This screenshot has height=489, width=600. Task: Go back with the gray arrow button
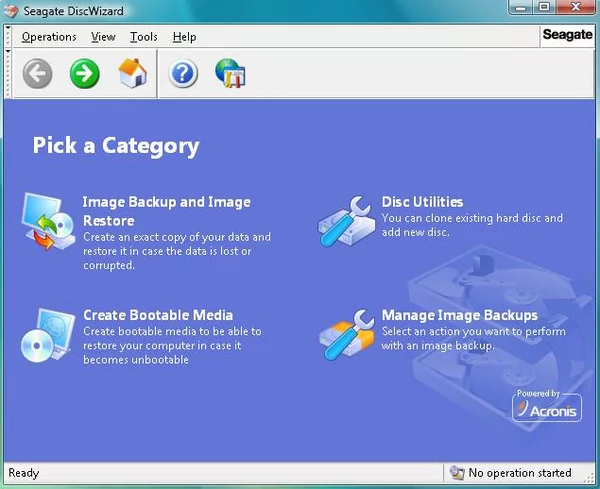(x=37, y=73)
